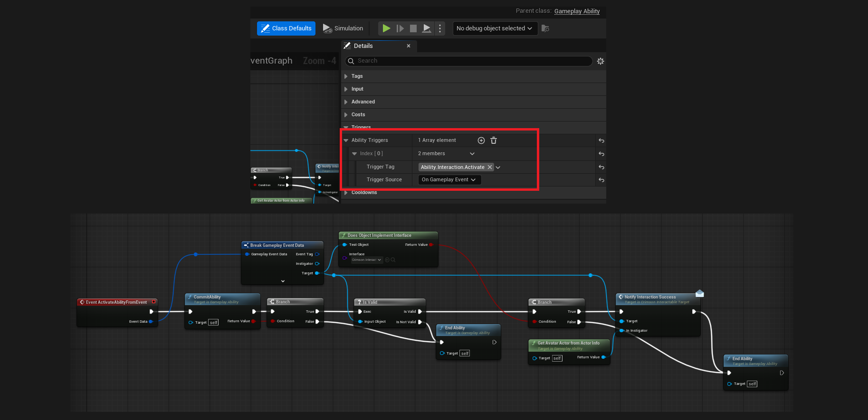Close the Details tab
Viewport: 868px width, 420px height.
click(x=409, y=46)
